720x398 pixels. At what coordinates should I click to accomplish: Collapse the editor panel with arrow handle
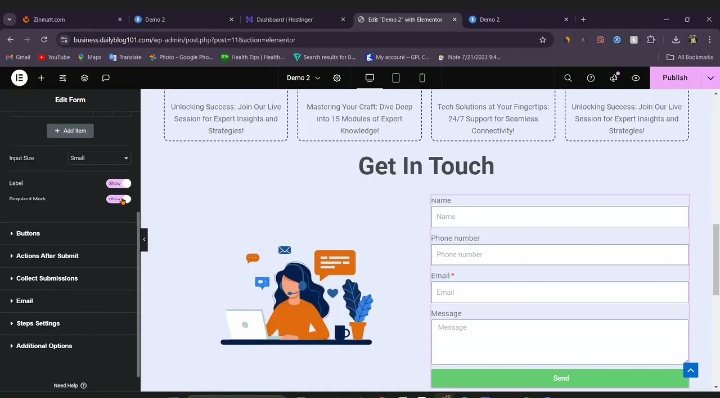144,239
